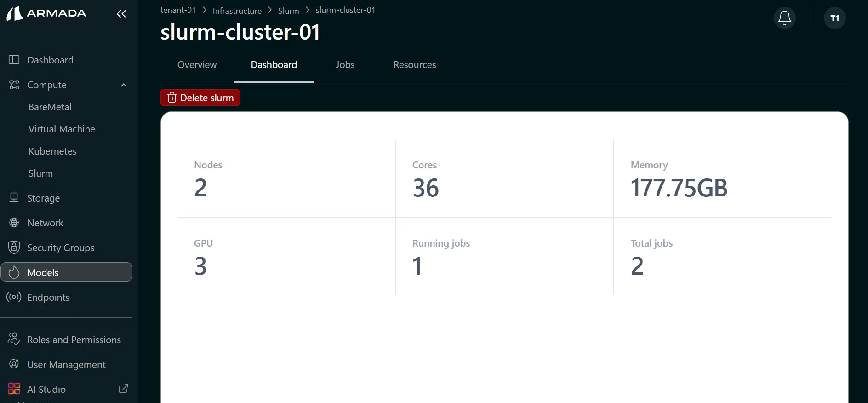Click the User Management icon
The image size is (868, 403).
(14, 364)
